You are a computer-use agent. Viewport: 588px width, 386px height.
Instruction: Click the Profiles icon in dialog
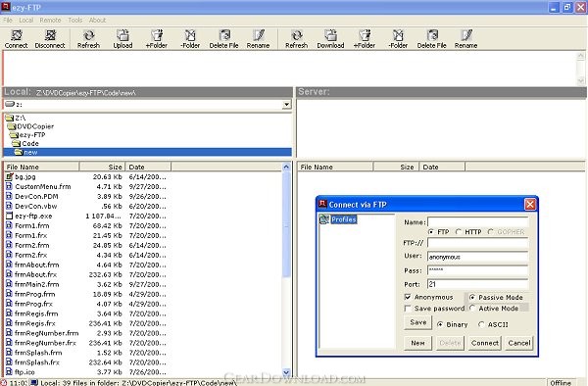(324, 219)
